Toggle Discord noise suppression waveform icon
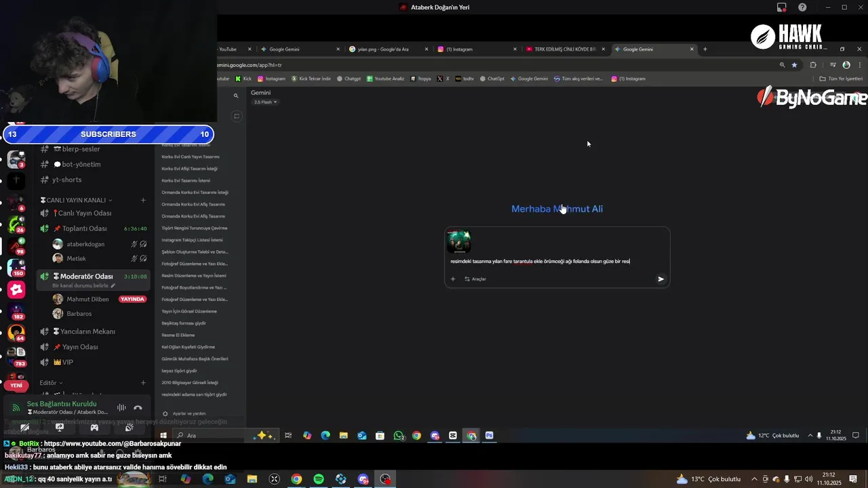The height and width of the screenshot is (488, 868). [x=121, y=407]
